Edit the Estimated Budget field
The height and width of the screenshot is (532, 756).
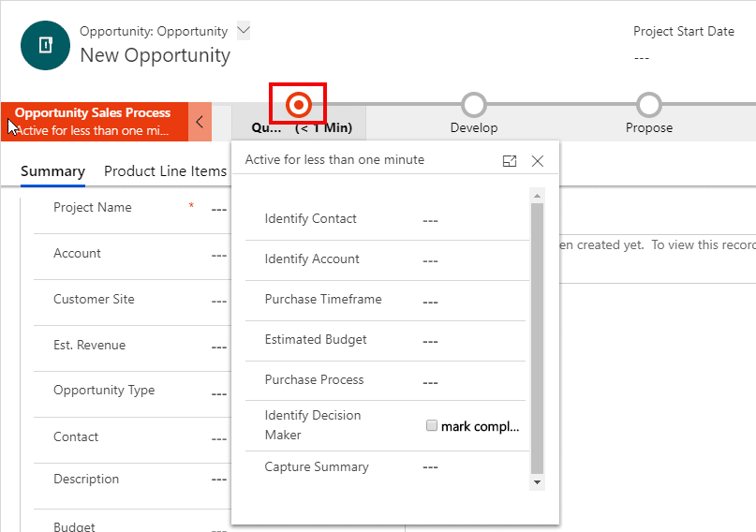tap(430, 342)
